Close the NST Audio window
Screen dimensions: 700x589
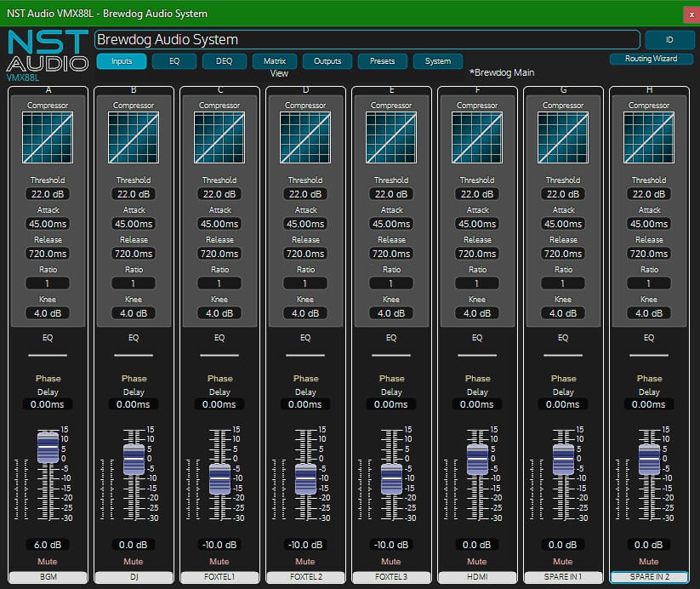[691, 14]
